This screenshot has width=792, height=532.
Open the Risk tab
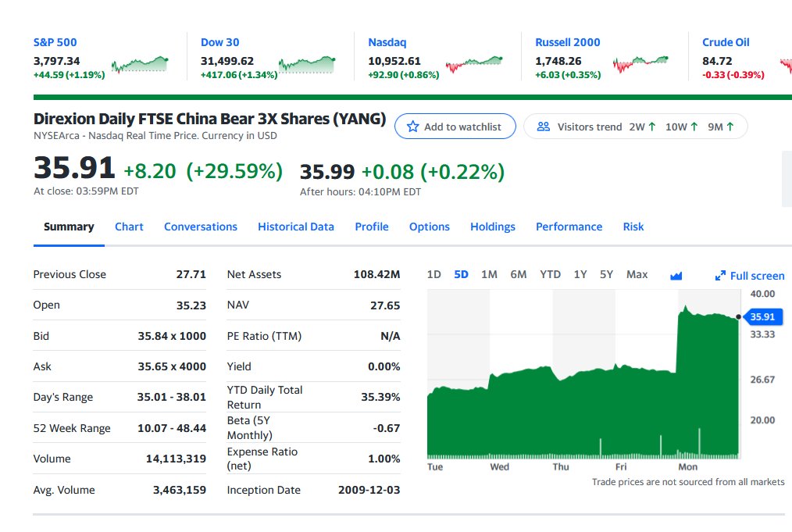click(x=633, y=227)
